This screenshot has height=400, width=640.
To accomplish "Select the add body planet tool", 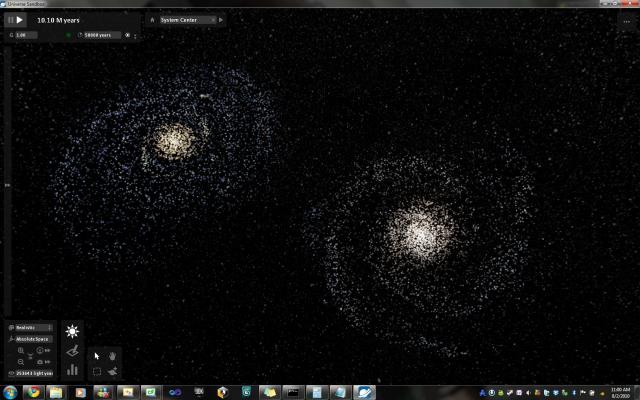I will click(x=113, y=371).
